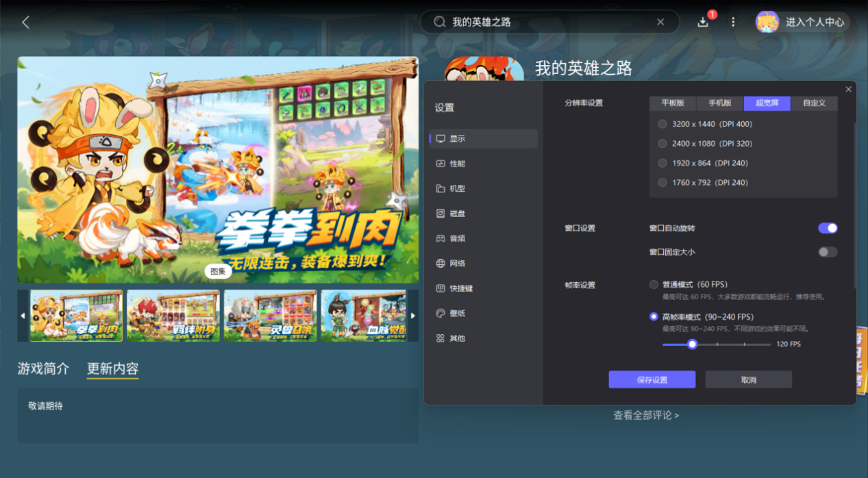Open the 更新内容 tab

point(113,368)
